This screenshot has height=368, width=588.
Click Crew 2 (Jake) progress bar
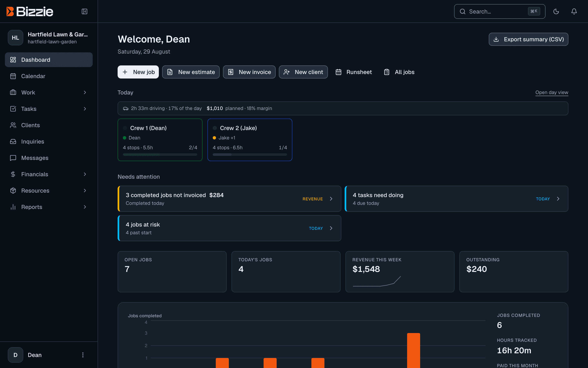250,155
